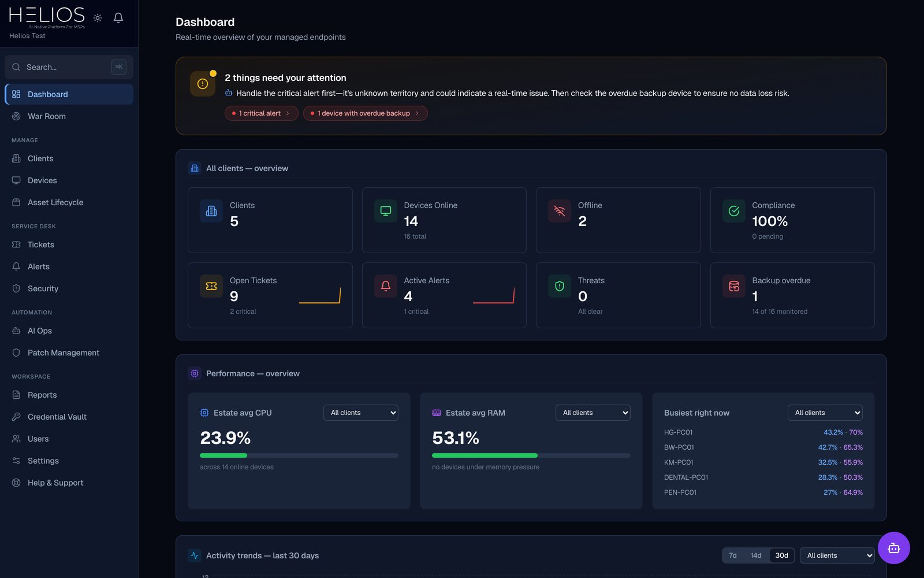Click the Activity trends pulse icon

coord(195,555)
